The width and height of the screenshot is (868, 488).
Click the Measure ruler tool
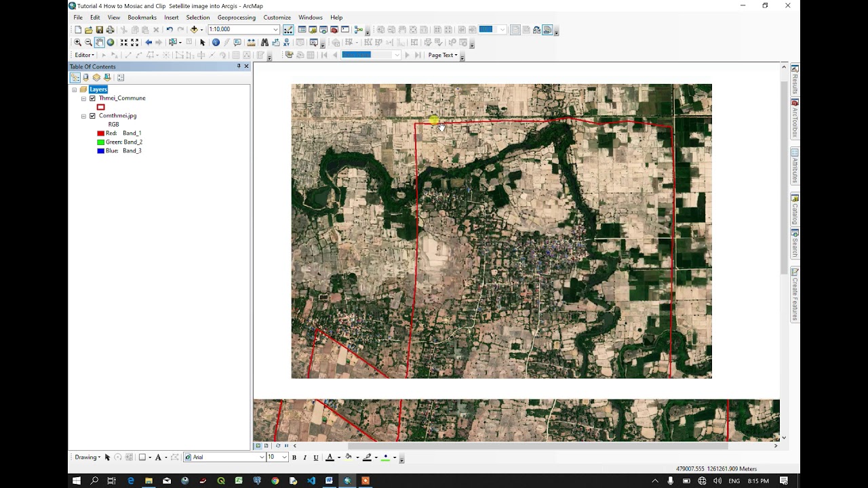pos(251,42)
